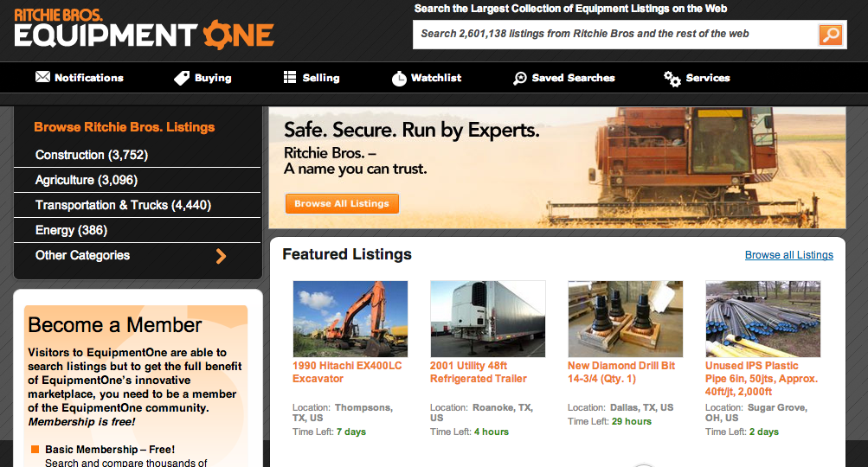Click the Notifications envelope icon
The image size is (868, 467).
click(42, 77)
